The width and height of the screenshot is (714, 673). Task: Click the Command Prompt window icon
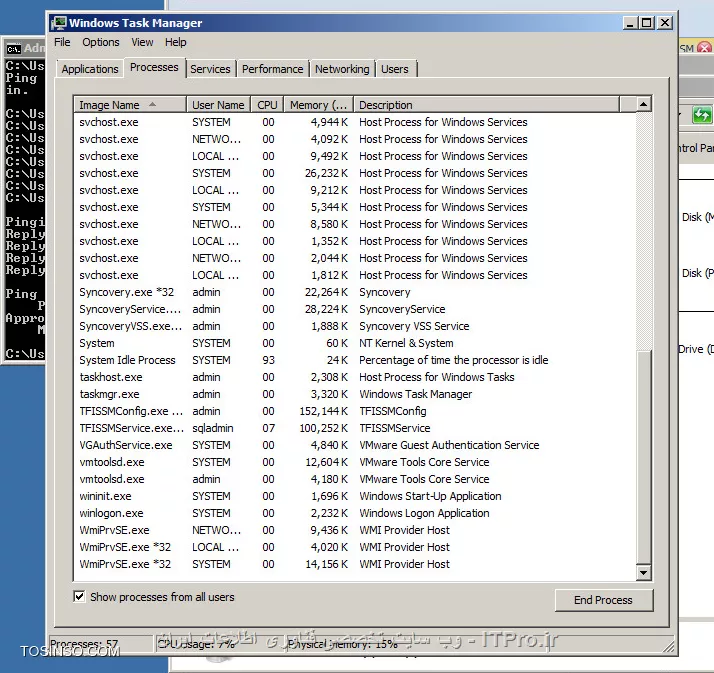[13, 48]
